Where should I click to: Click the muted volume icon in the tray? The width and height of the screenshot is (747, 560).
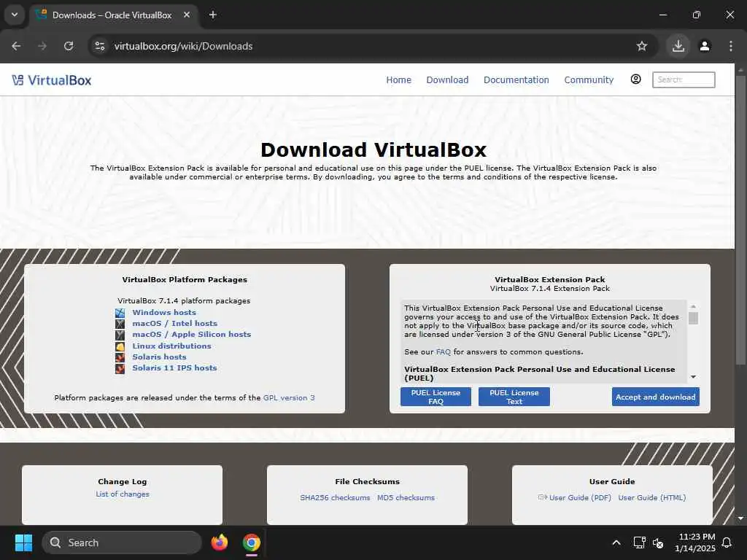click(x=658, y=542)
